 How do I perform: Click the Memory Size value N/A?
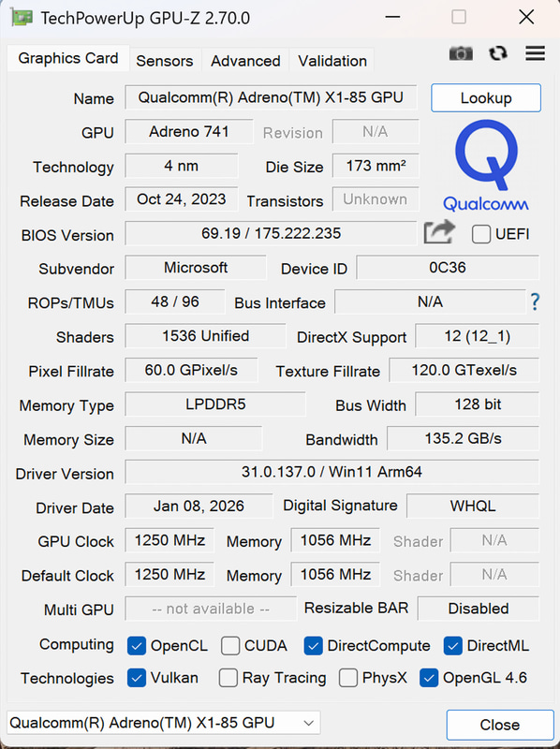coord(194,438)
